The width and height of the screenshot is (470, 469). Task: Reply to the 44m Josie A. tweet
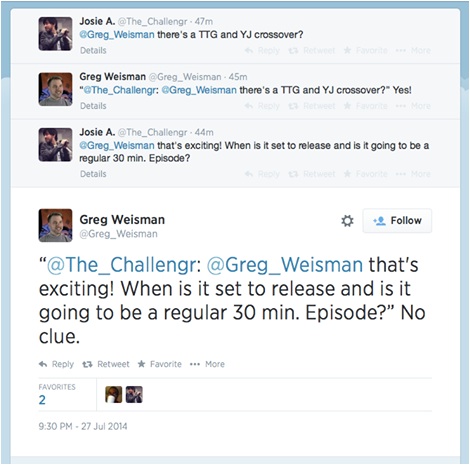point(262,174)
